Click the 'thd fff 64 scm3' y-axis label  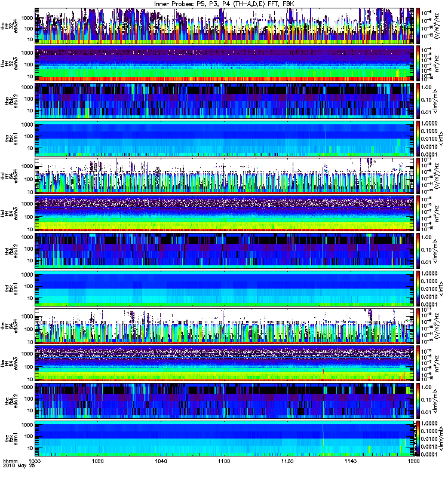click(x=9, y=214)
